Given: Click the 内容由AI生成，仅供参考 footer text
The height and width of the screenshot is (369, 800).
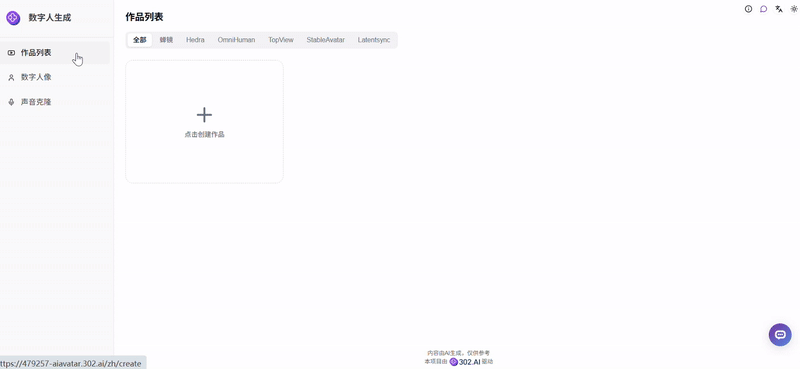Looking at the screenshot, I should click(x=458, y=353).
